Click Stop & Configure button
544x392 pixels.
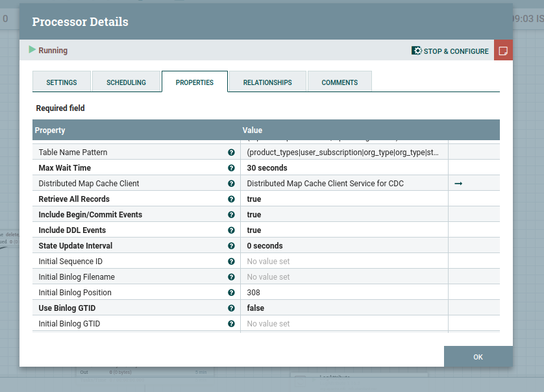(450, 51)
